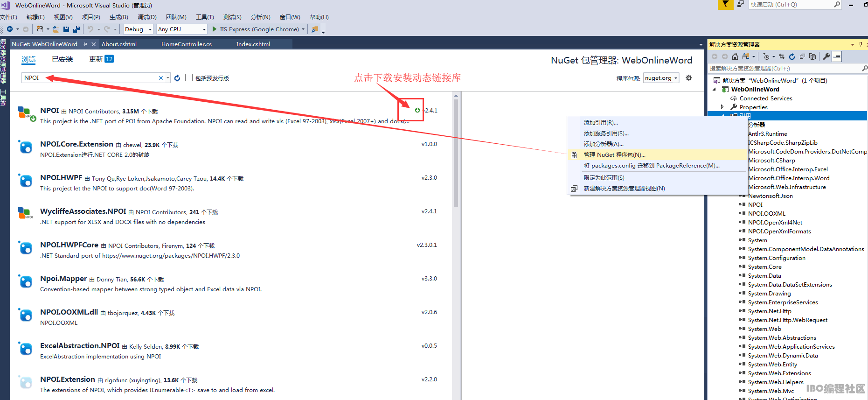Switch to 已安装 installed tab
Screen dimensions: 868x400
[62, 59]
